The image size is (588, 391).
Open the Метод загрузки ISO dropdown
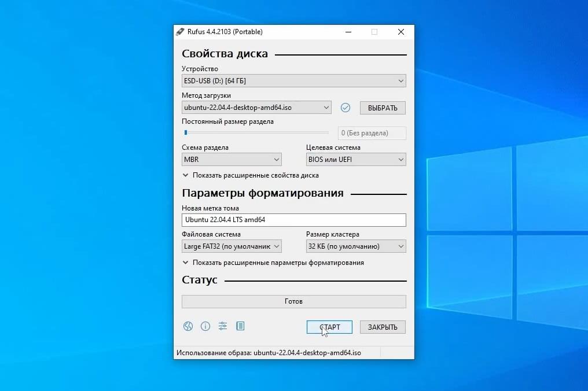tap(256, 108)
